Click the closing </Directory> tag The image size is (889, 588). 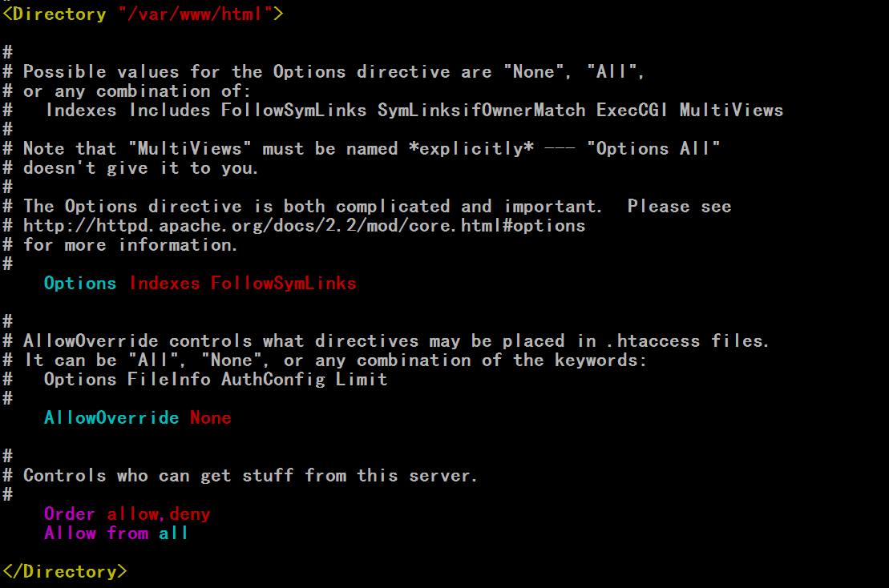click(x=65, y=571)
